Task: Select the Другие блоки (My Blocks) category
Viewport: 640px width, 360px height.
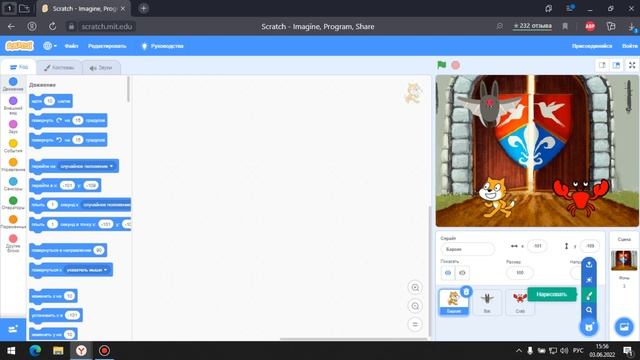Action: (13, 243)
